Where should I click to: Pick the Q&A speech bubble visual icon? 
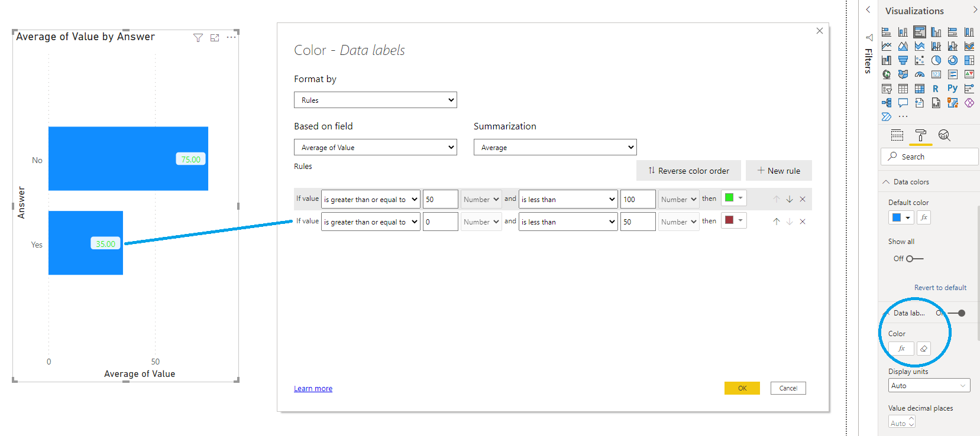click(903, 103)
